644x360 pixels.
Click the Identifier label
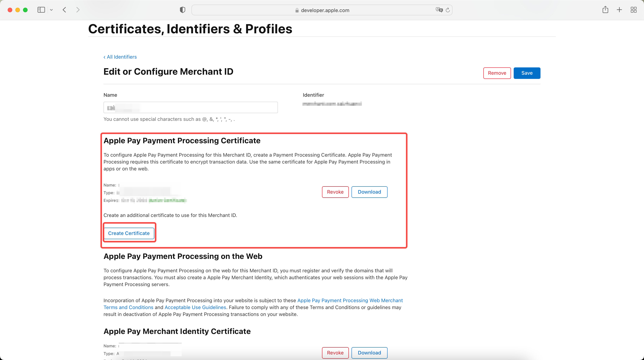click(x=313, y=95)
